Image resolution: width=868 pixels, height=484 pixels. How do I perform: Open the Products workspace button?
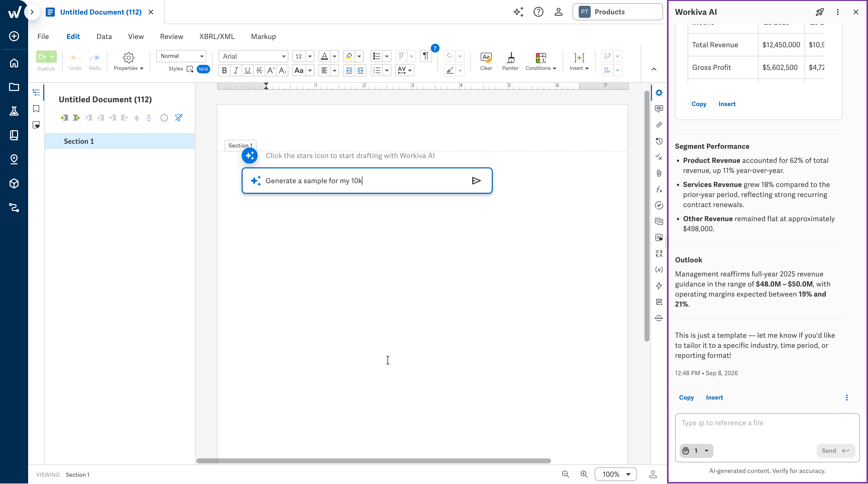coord(618,12)
